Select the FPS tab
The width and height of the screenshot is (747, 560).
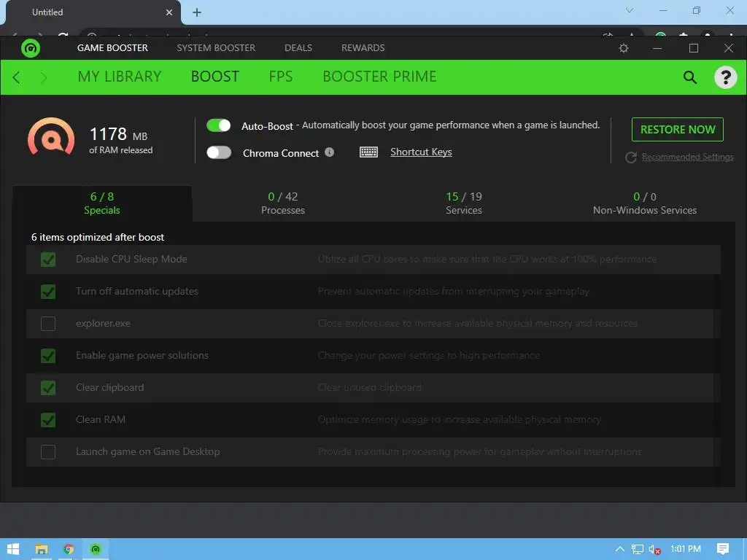pyautogui.click(x=281, y=77)
